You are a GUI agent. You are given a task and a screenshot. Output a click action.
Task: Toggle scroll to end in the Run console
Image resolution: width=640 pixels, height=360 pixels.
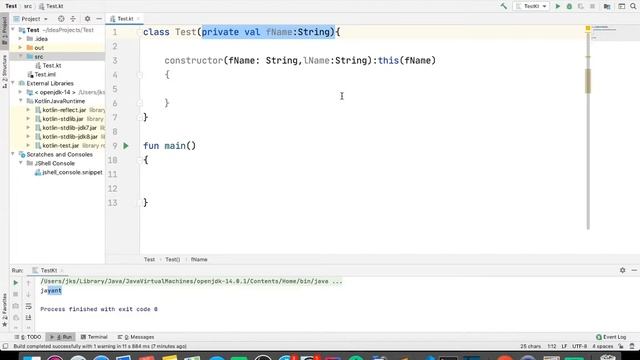(x=29, y=317)
